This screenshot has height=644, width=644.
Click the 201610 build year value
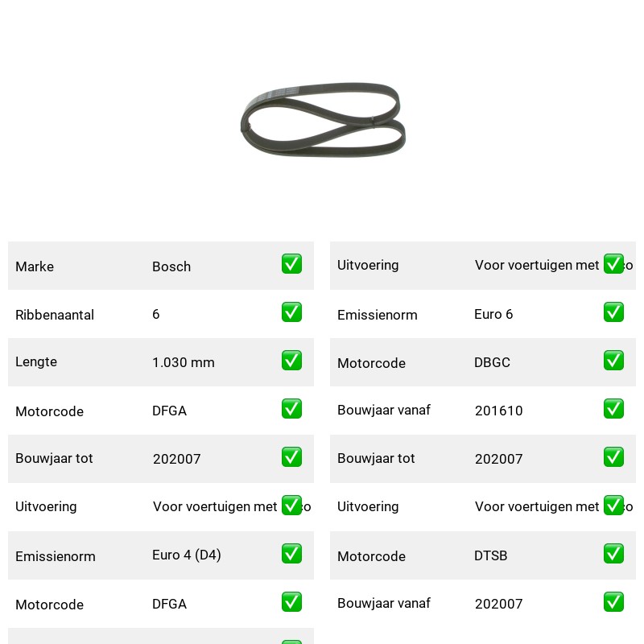coord(498,411)
